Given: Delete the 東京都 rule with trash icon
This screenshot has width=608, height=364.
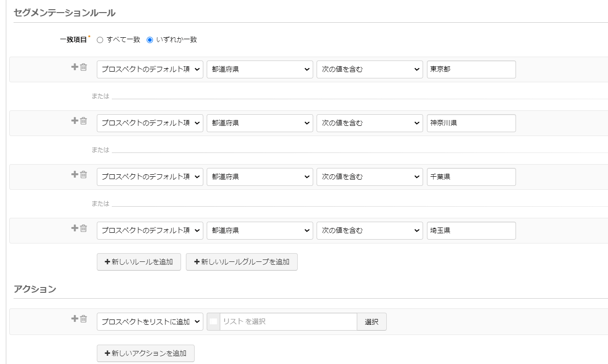Looking at the screenshot, I should point(83,67).
